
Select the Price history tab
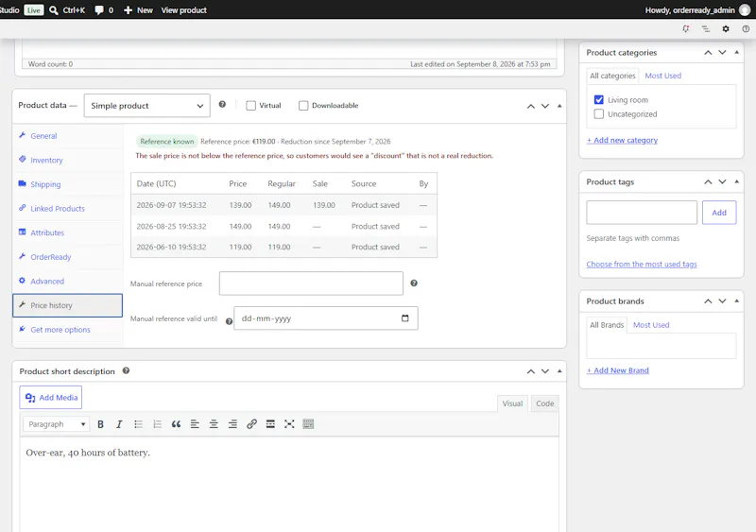click(67, 305)
